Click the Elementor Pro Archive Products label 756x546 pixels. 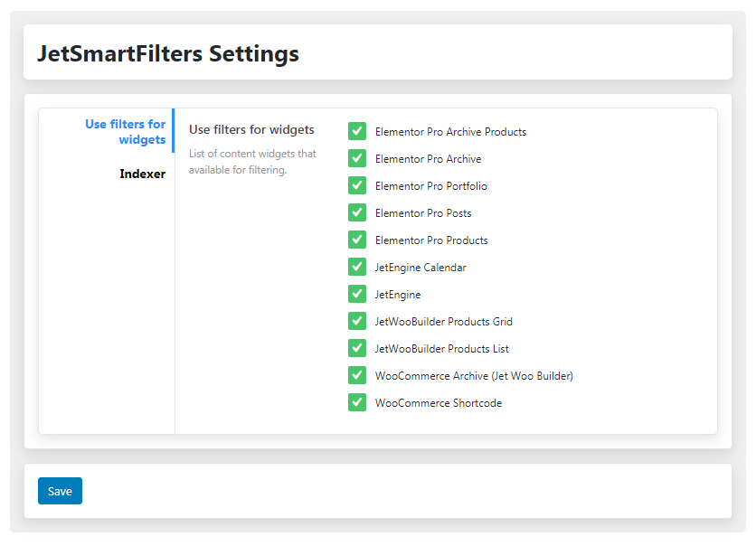[x=450, y=132]
